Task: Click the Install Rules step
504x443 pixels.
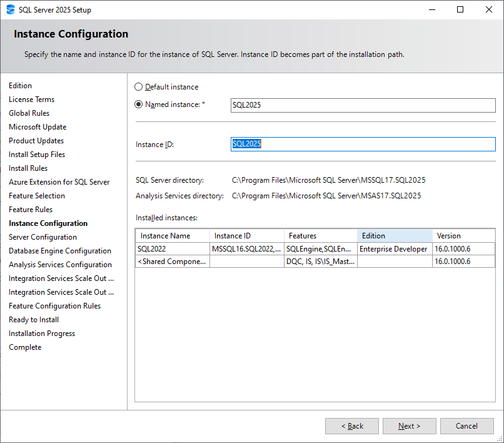Action: point(28,168)
